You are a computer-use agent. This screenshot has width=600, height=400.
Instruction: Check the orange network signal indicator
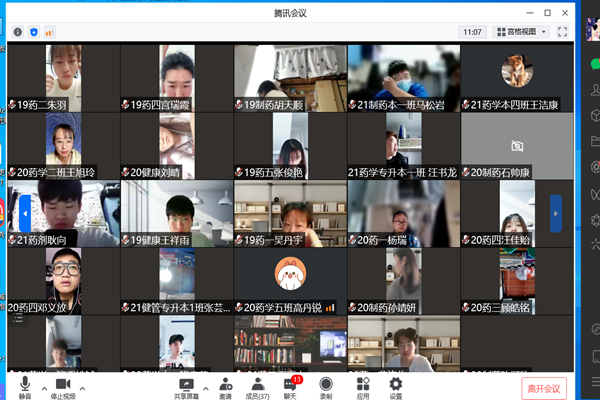pos(49,32)
